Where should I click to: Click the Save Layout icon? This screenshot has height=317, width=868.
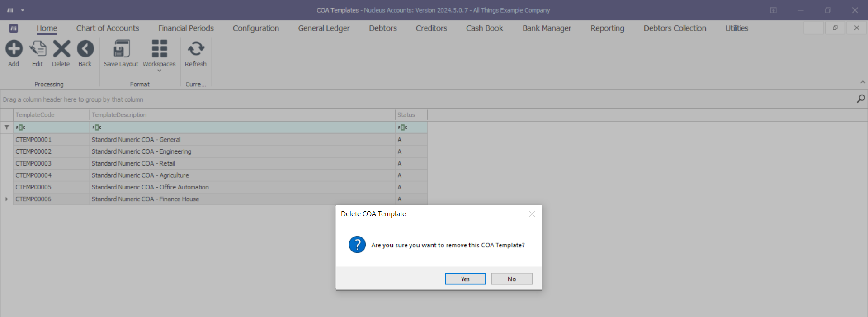tap(121, 49)
